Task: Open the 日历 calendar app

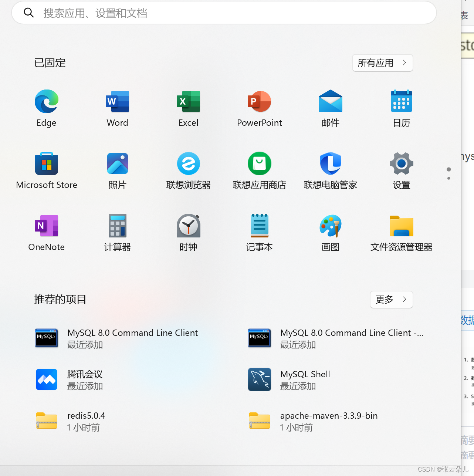Action: point(402,101)
